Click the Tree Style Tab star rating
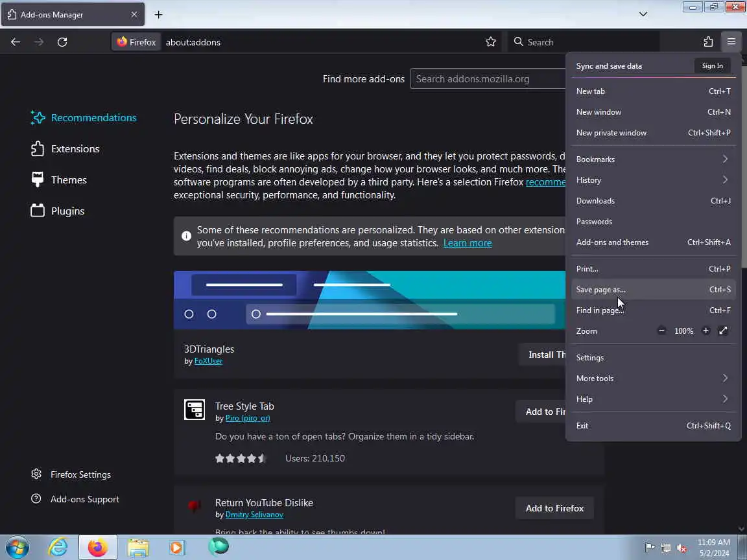The image size is (747, 560). [241, 458]
